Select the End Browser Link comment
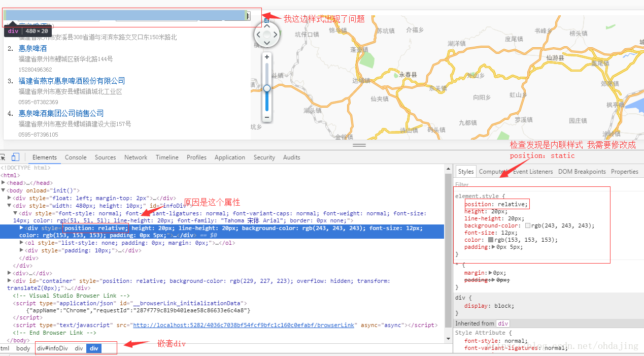 (55, 333)
